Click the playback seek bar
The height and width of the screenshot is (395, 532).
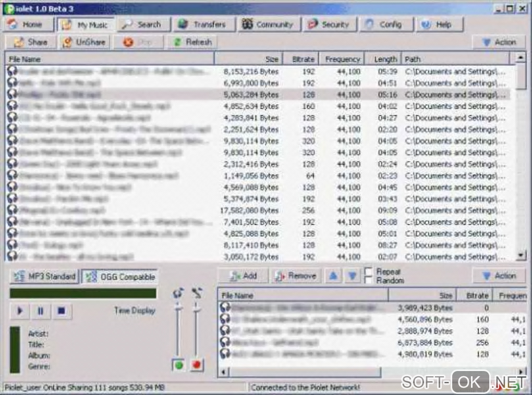click(x=83, y=293)
